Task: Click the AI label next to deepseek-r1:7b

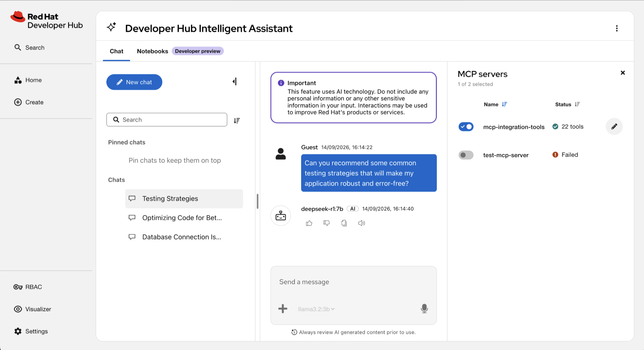Action: tap(353, 209)
